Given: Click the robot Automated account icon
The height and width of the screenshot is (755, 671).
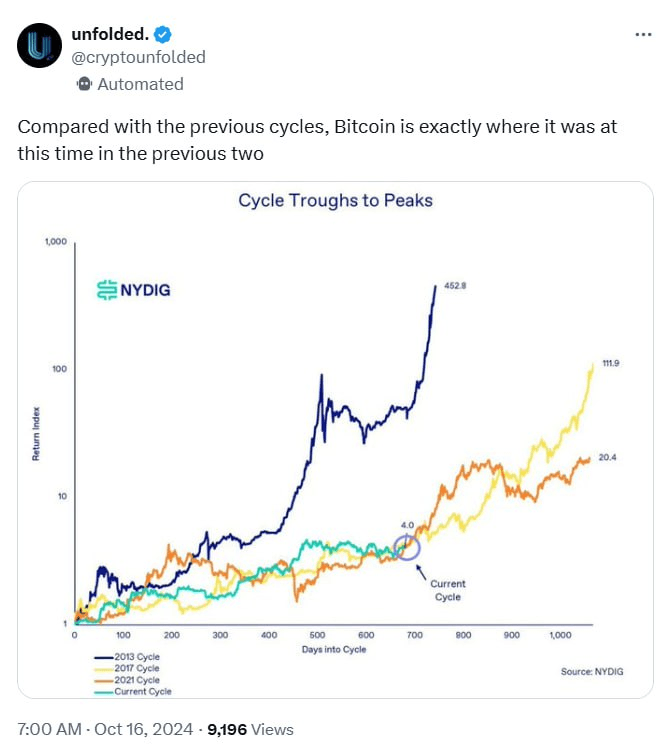Looking at the screenshot, I should [84, 84].
